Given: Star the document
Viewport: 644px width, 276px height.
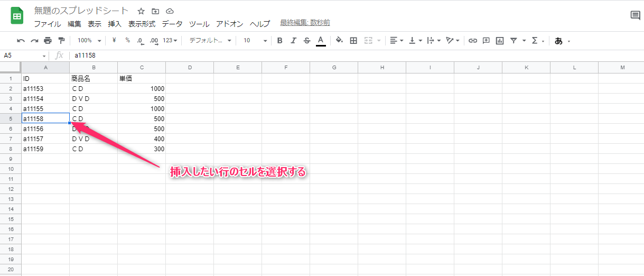Looking at the screenshot, I should pos(141,11).
